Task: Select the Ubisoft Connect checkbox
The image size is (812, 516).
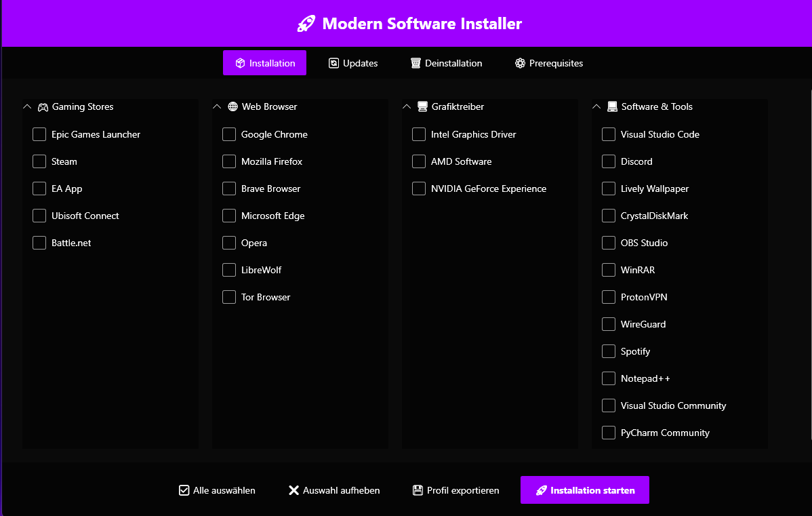Action: point(39,216)
